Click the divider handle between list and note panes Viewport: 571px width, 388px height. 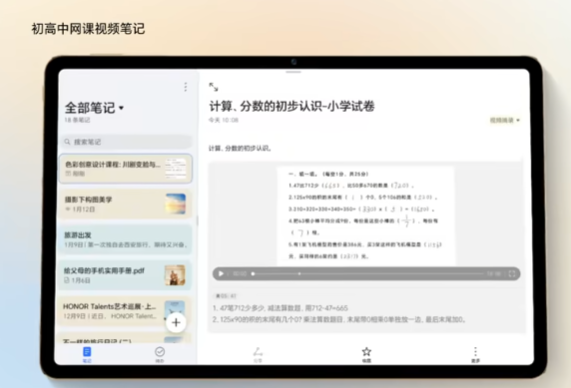[197, 220]
